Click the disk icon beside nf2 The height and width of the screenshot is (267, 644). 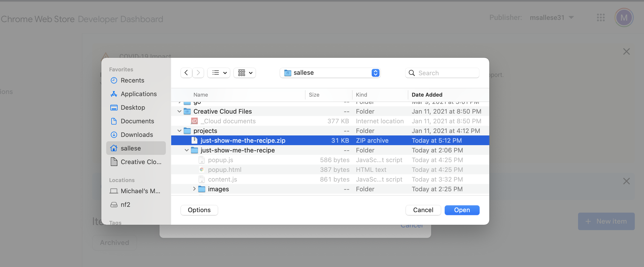[x=114, y=205]
